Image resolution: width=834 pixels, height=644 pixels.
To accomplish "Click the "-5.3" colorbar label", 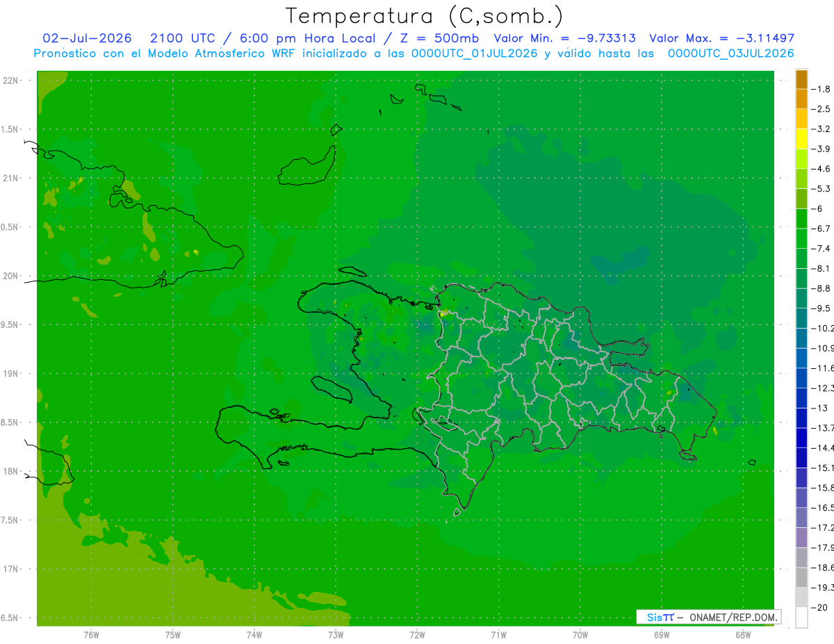I will point(821,189).
